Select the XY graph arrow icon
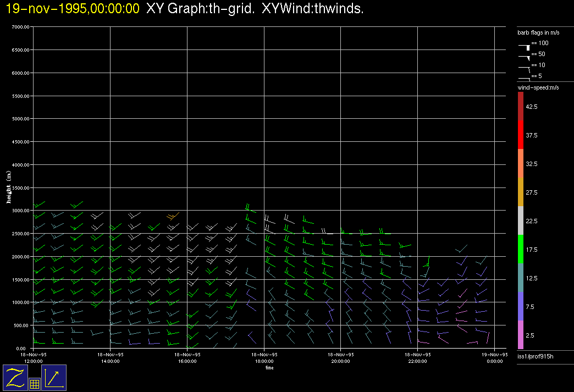574x392 pixels. pyautogui.click(x=54, y=377)
